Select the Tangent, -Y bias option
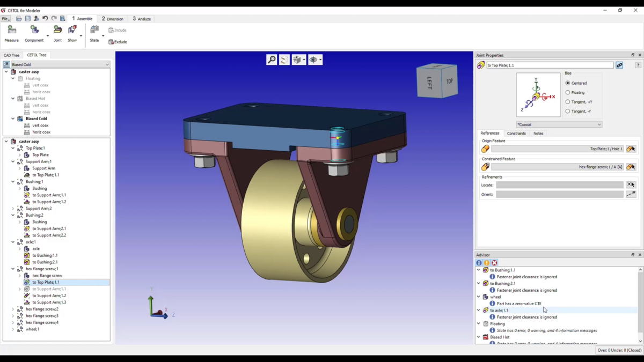644x362 pixels. (x=568, y=111)
